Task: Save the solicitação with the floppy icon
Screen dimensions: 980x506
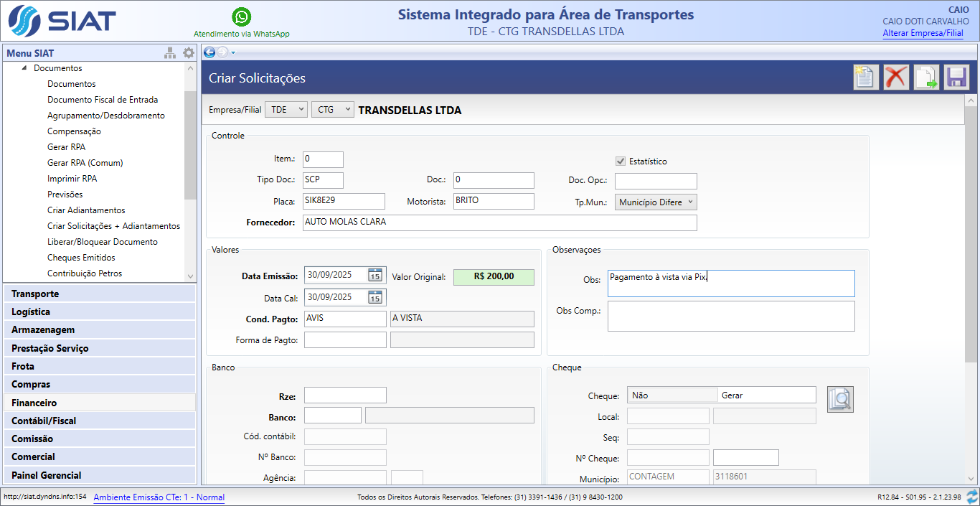Action: tap(956, 77)
